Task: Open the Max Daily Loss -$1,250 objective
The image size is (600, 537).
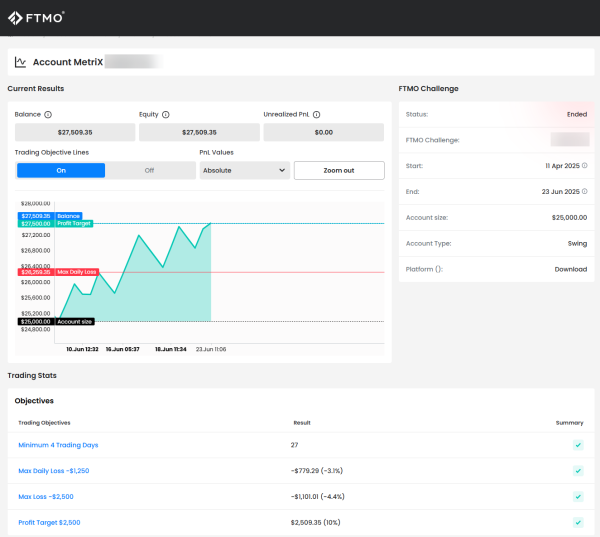Action: point(54,471)
